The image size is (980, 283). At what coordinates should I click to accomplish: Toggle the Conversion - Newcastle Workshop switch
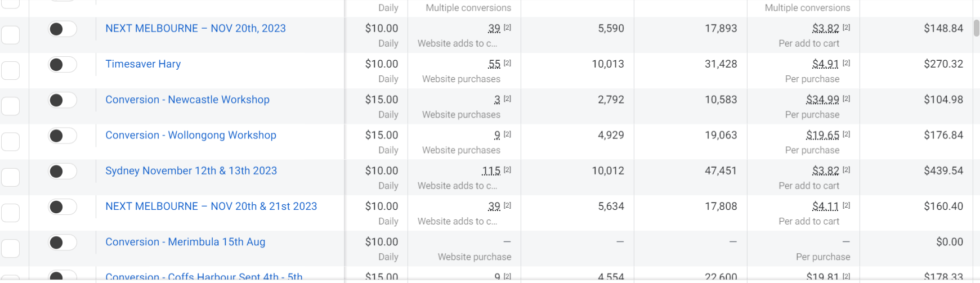coord(62,100)
